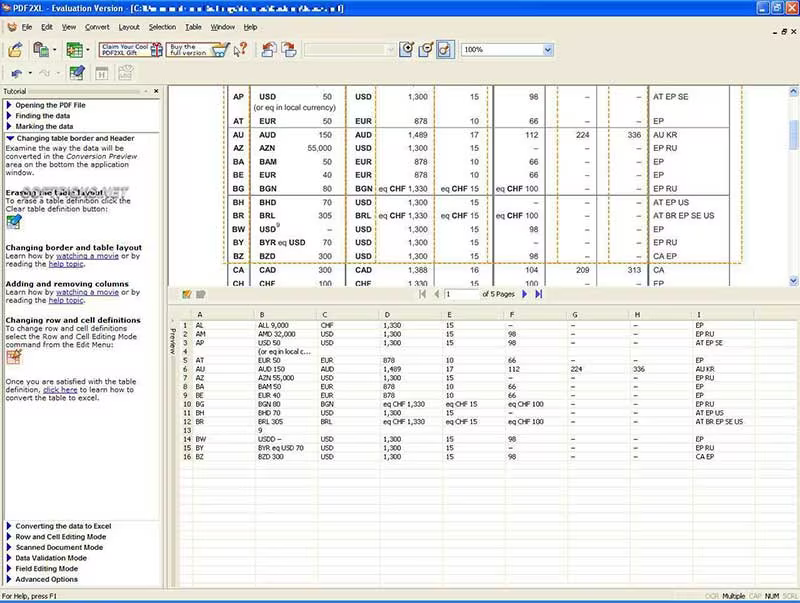This screenshot has width=800, height=603.
Task: Click the rotate page right icon
Action: 289,49
